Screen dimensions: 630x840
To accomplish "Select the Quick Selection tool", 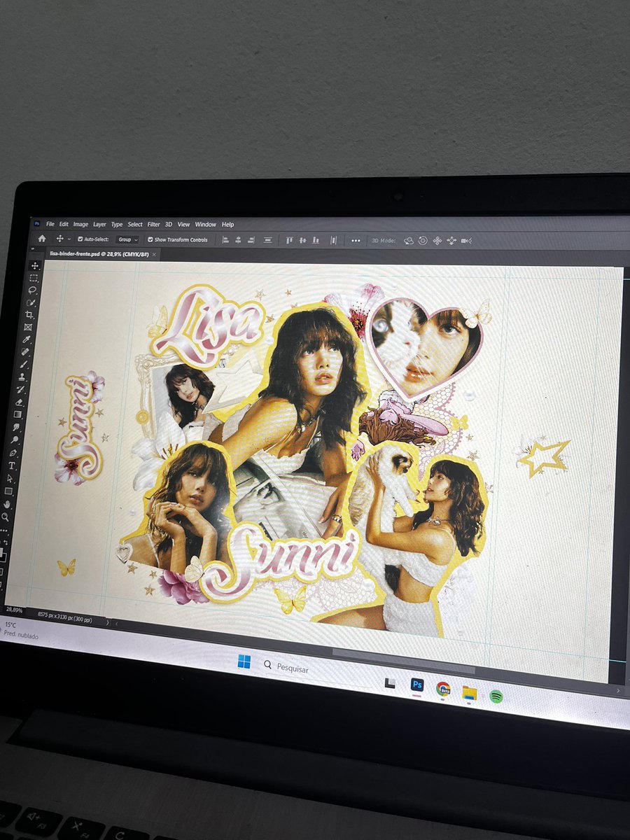I will tap(31, 302).
